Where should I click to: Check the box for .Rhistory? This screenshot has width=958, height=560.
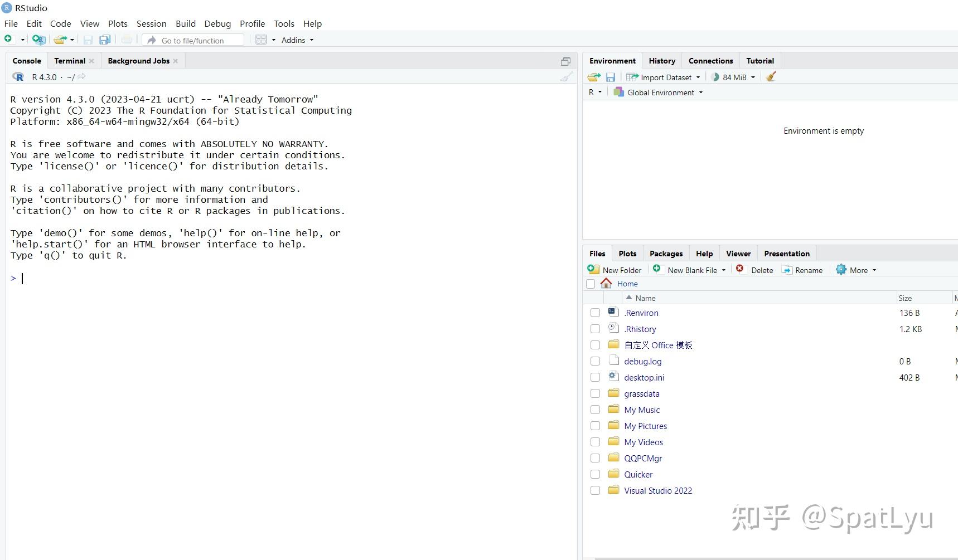595,329
